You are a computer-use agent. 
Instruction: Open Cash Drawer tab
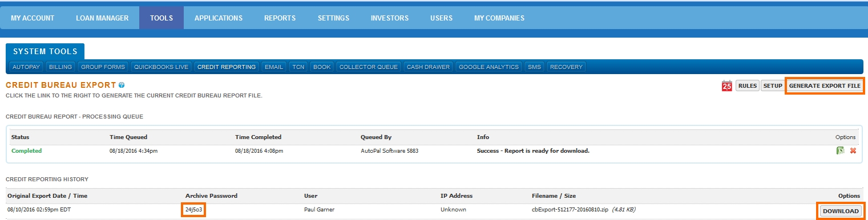pyautogui.click(x=428, y=67)
